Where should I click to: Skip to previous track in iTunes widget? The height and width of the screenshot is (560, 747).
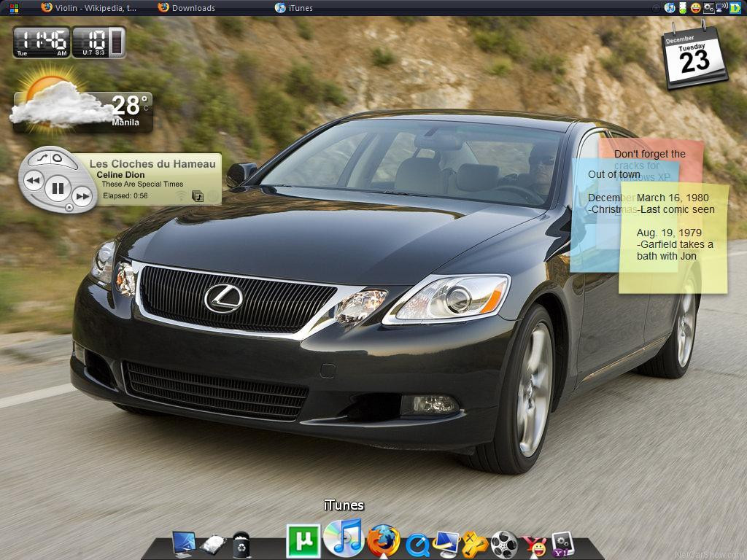coord(34,182)
